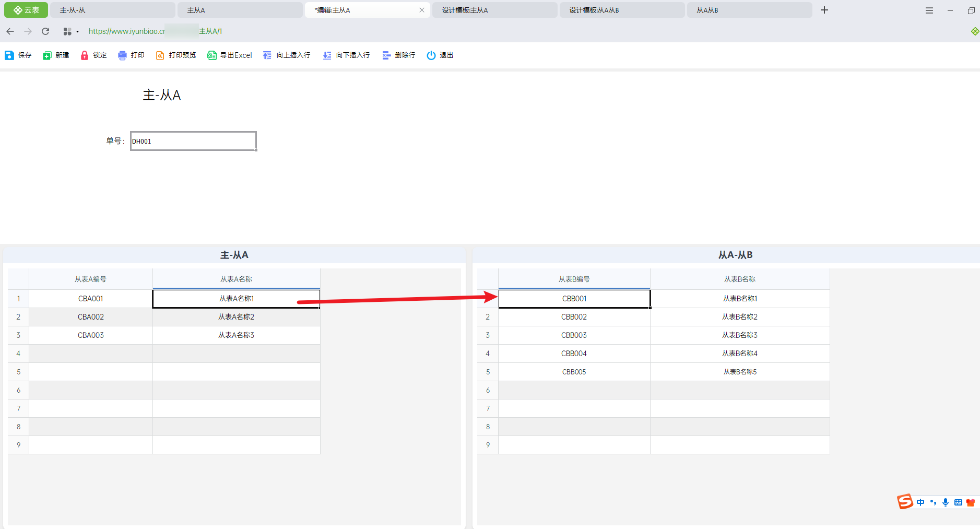
Task: Select the 编辑:主从A tab
Action: click(368, 10)
